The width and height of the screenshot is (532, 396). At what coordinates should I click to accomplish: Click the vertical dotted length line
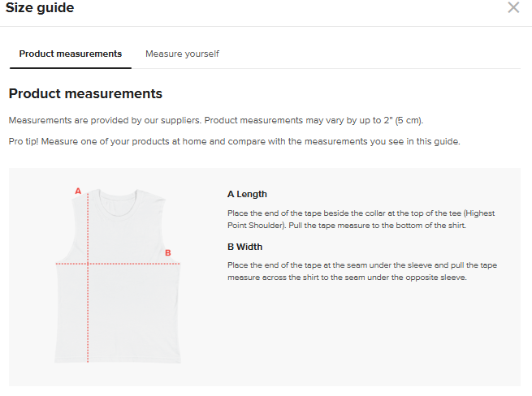click(x=88, y=308)
